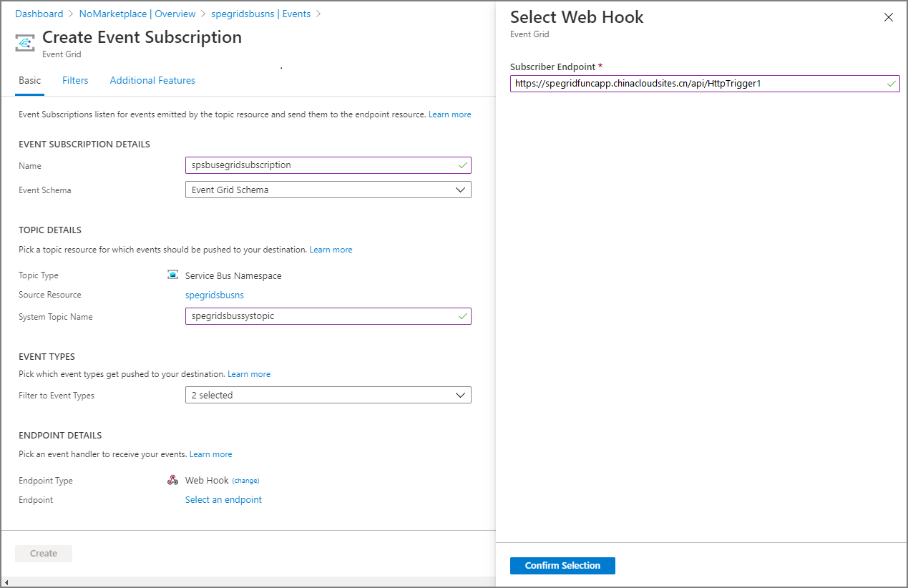Viewport: 908px width, 588px height.
Task: Open the Filter to Event Types dropdown
Action: tap(328, 395)
